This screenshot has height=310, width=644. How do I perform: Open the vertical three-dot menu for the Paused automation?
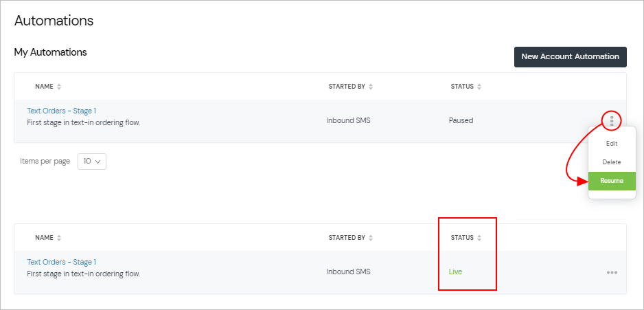point(611,120)
